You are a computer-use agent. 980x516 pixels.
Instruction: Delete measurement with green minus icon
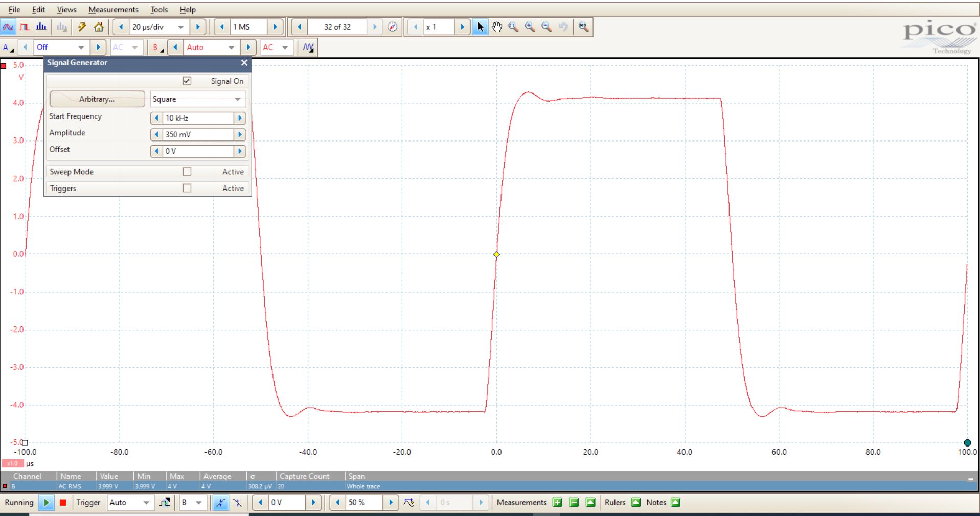pos(574,503)
